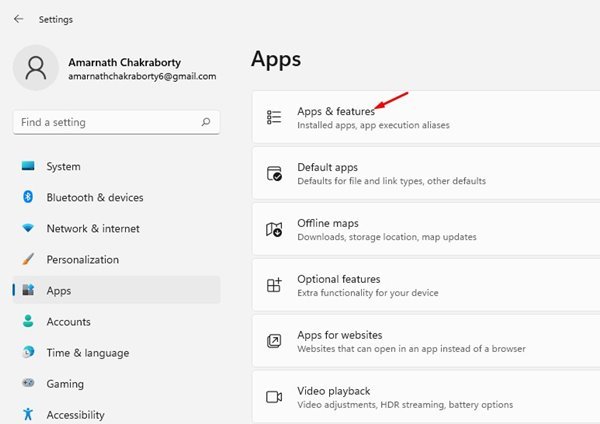The image size is (600, 424).
Task: Focus the Find a setting search box
Action: coord(116,122)
